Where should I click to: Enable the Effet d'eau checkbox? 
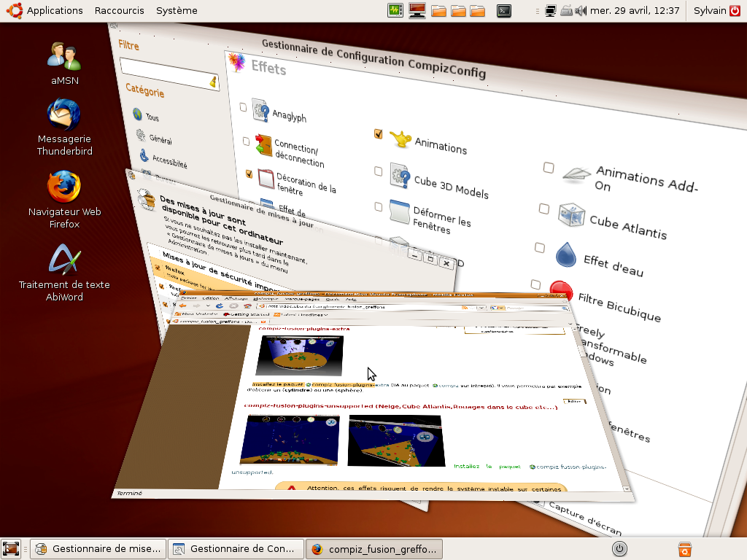click(540, 248)
